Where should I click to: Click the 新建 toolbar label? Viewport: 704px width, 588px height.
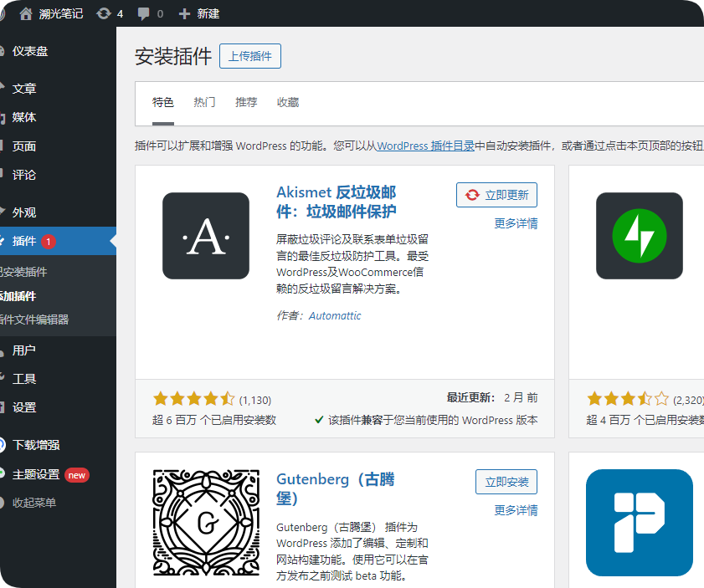tap(208, 14)
